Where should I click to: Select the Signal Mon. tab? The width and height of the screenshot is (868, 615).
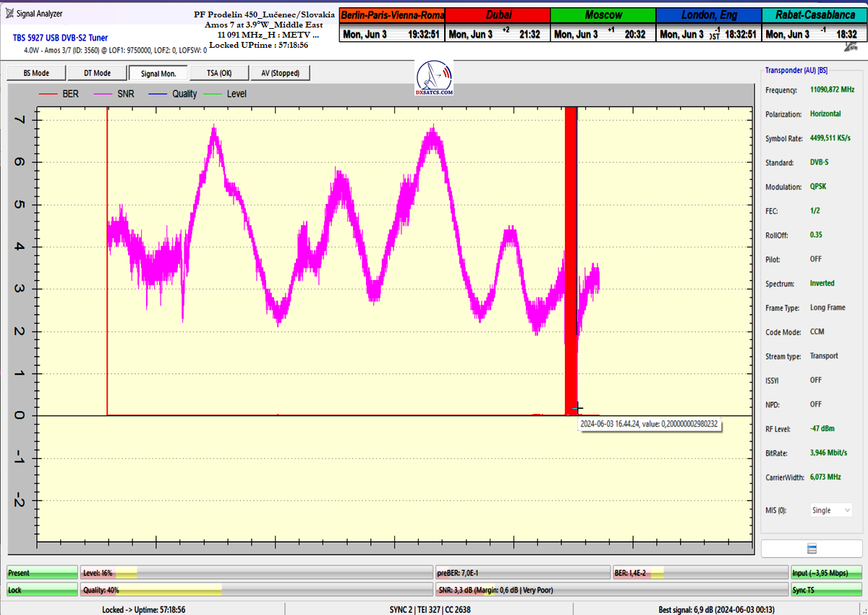[157, 73]
